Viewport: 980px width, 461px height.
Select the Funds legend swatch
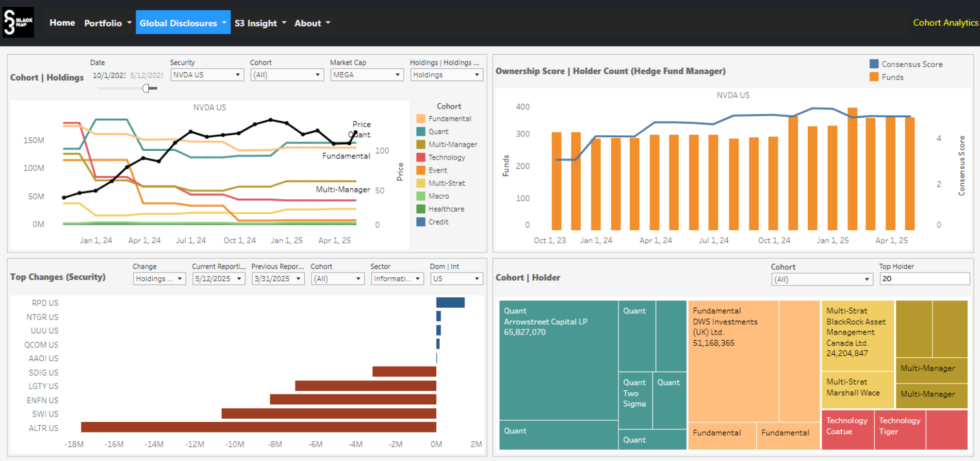874,77
